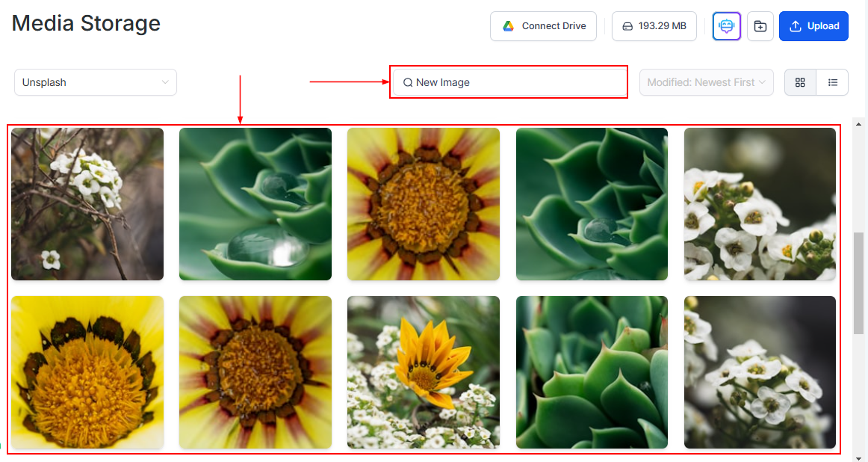The image size is (868, 462).
Task: Switch to the Unsplash media source
Action: 95,82
